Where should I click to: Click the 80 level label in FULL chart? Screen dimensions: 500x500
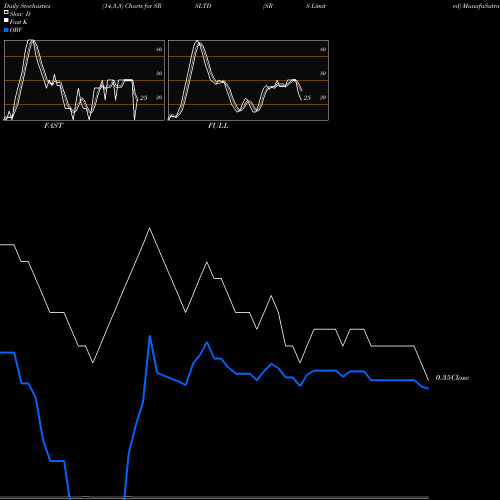(x=323, y=49)
